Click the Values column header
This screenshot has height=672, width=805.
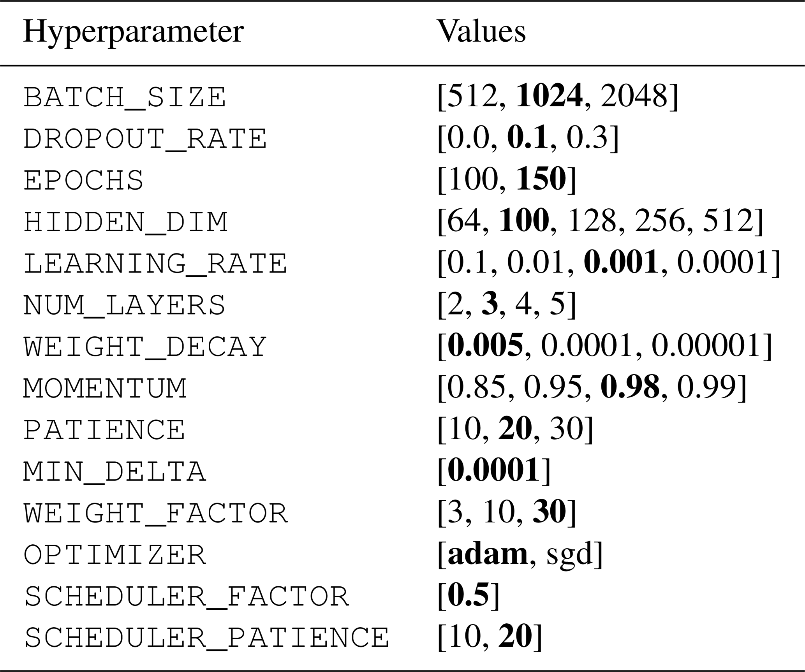[481, 31]
